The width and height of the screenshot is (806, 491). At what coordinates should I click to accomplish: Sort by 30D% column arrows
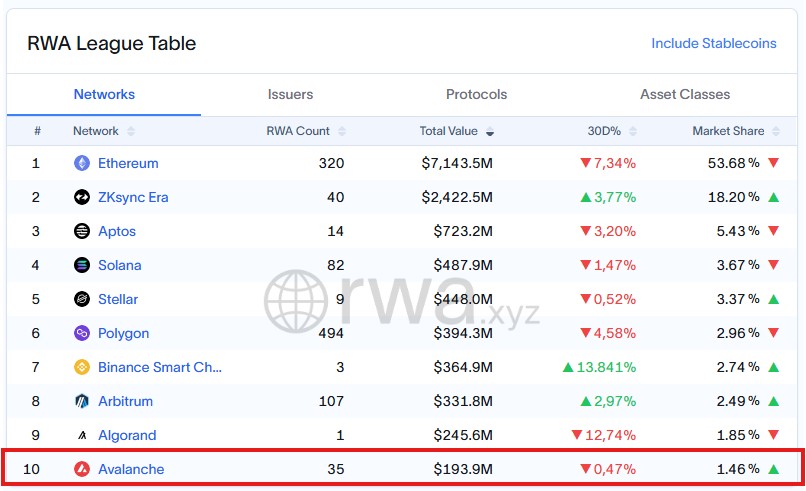(x=633, y=131)
